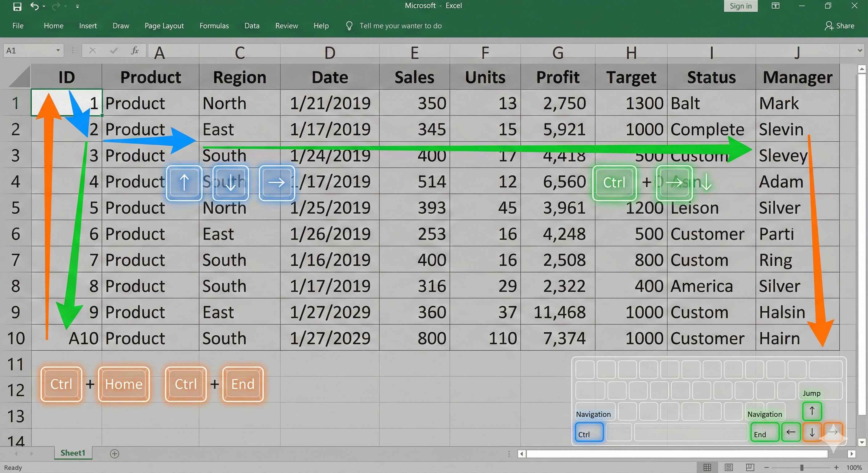
Task: Switch to Page Break Preview view icon
Action: click(x=750, y=467)
